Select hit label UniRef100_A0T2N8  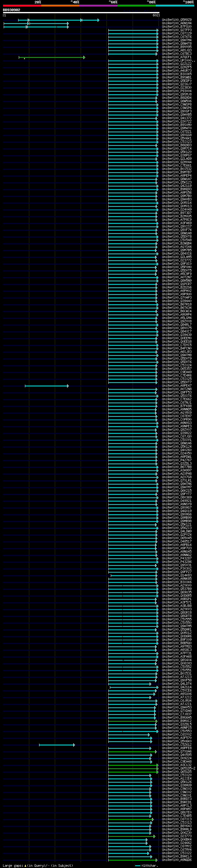(x=177, y=389)
